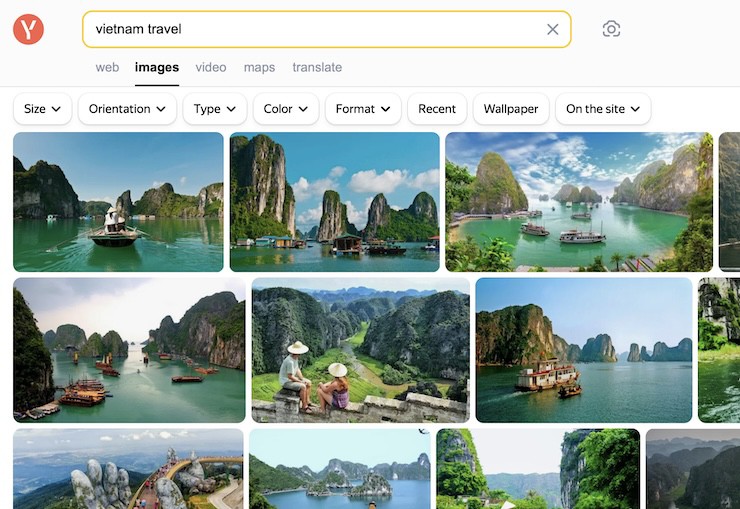Click the 'vietnam travel' search input field
This screenshot has height=509, width=740.
(310, 29)
